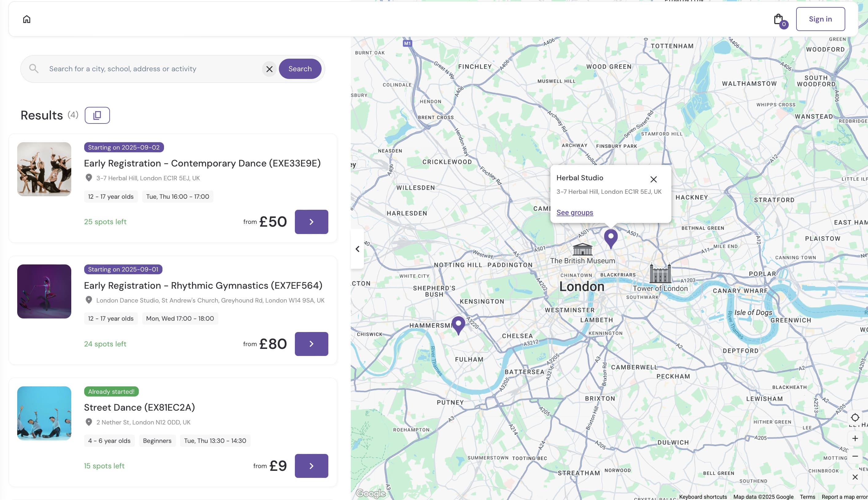
Task: Click location pin beside London Dance Studio address
Action: pos(89,300)
